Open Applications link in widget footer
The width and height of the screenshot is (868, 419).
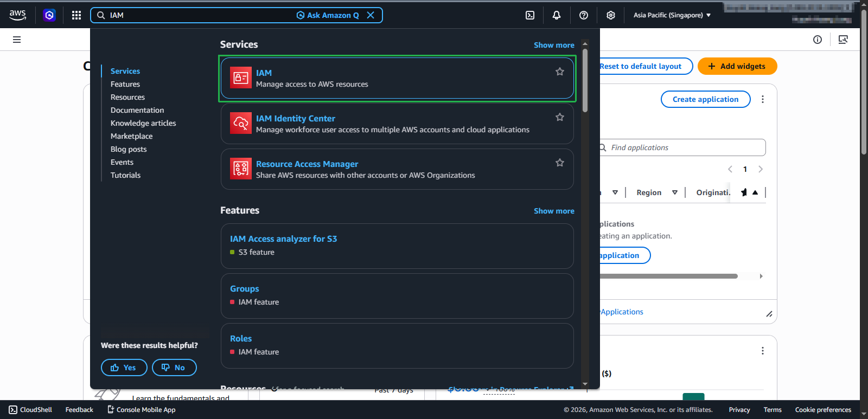622,312
